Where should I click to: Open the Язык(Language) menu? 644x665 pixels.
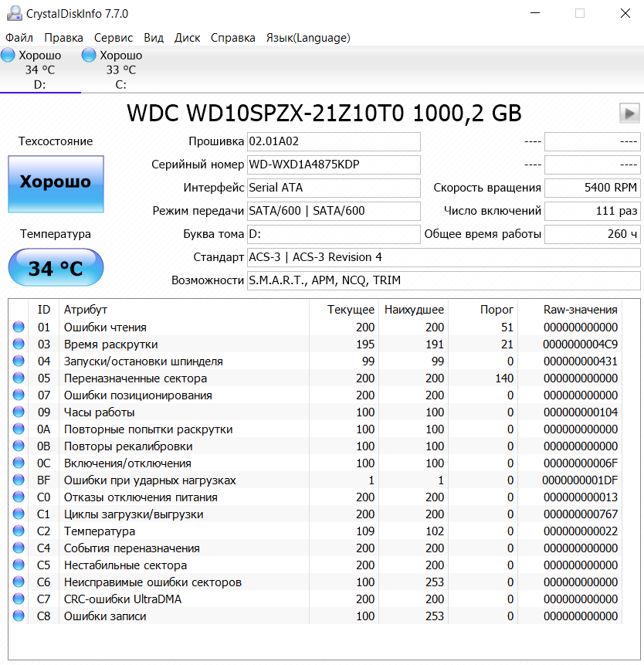[308, 38]
